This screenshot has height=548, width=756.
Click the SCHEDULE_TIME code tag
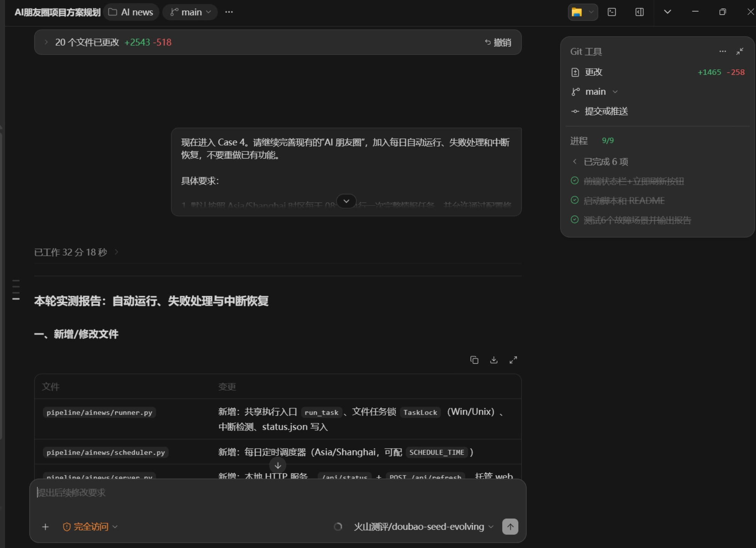pos(437,452)
